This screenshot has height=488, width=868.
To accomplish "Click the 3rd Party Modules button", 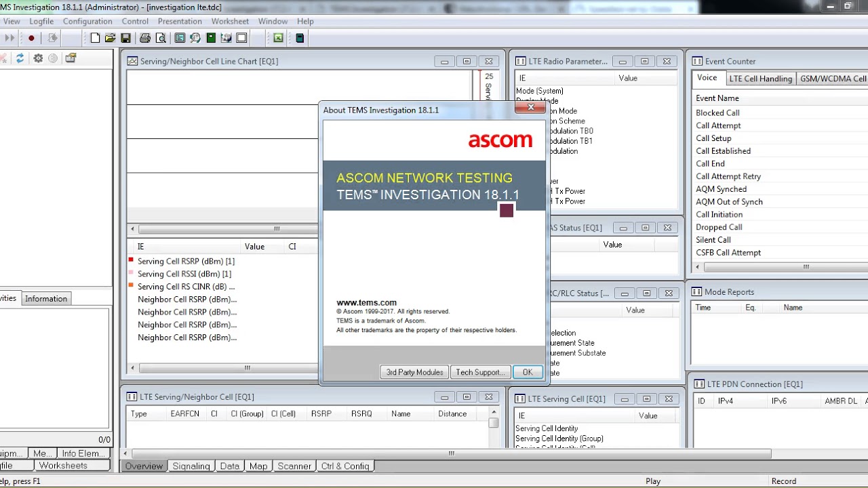I will [x=414, y=371].
